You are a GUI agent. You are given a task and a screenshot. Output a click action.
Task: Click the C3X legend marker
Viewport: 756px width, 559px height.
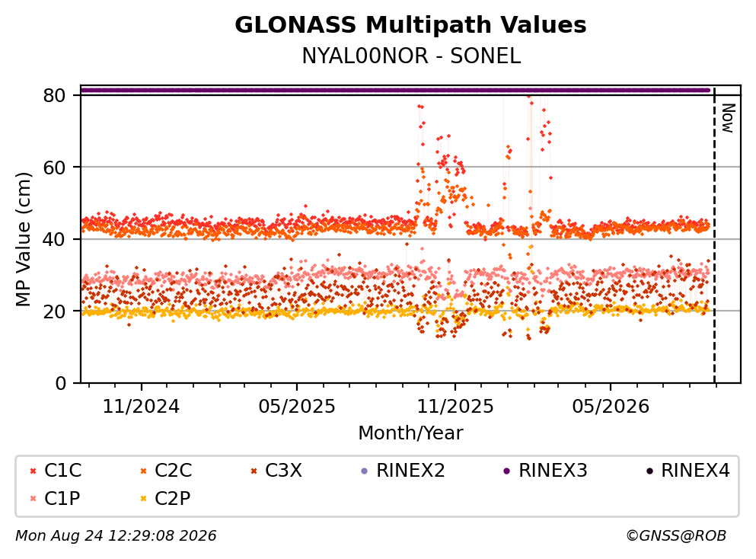coord(254,471)
